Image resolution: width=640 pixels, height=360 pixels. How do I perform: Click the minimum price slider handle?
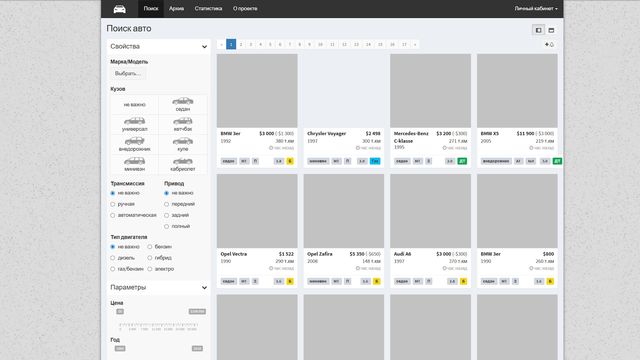pos(120,312)
